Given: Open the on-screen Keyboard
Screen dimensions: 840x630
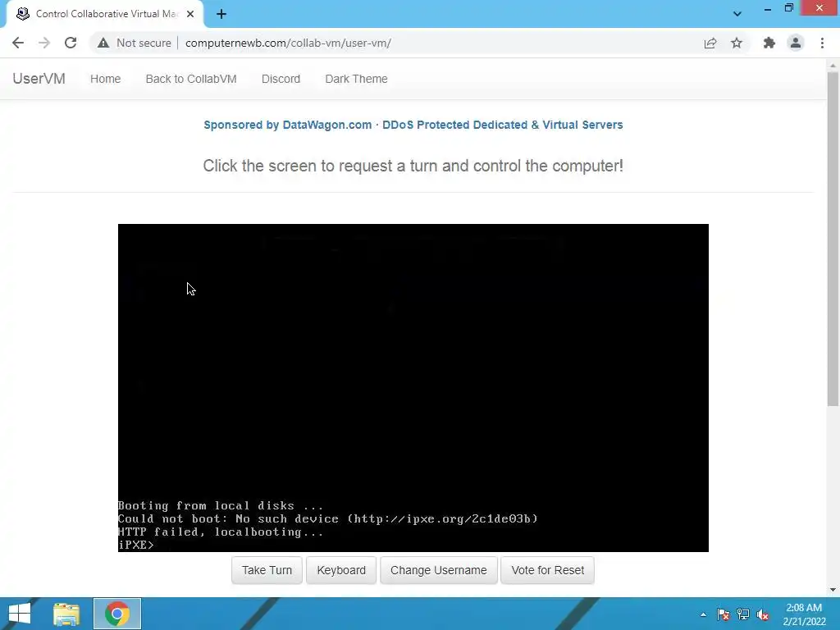Looking at the screenshot, I should click(x=341, y=570).
